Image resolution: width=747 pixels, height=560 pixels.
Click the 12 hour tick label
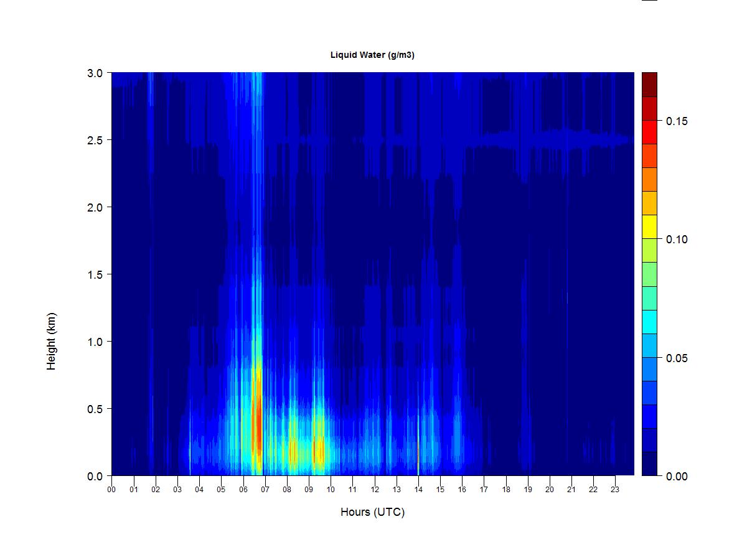374,489
